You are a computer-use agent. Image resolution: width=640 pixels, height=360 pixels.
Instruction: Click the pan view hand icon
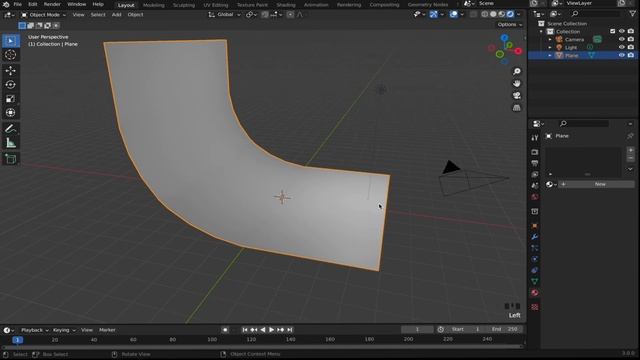tap(517, 84)
